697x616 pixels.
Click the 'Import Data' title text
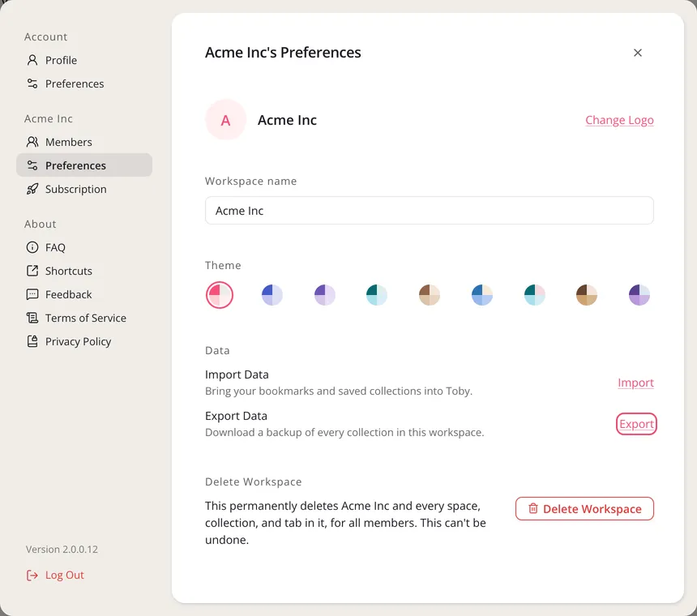pos(237,374)
